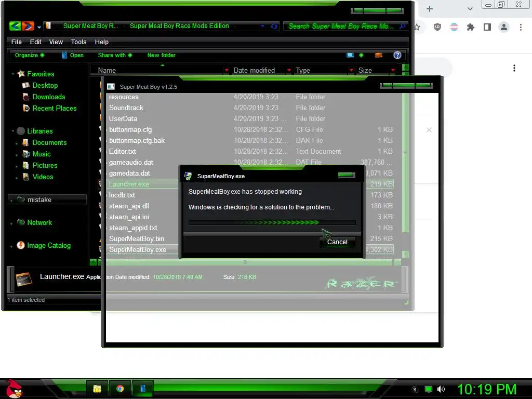Image resolution: width=532 pixels, height=399 pixels.
Task: Open the file explorer taskbar icon
Action: (x=97, y=389)
